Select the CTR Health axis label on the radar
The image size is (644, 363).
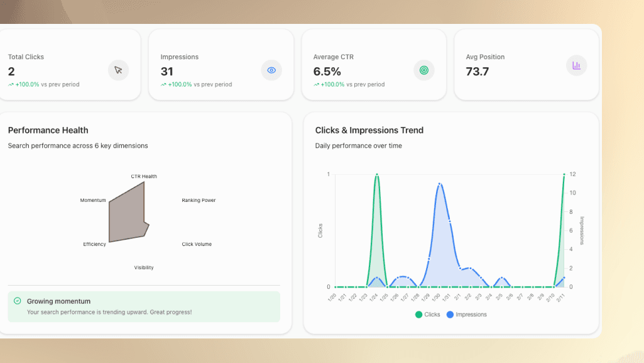pyautogui.click(x=143, y=176)
